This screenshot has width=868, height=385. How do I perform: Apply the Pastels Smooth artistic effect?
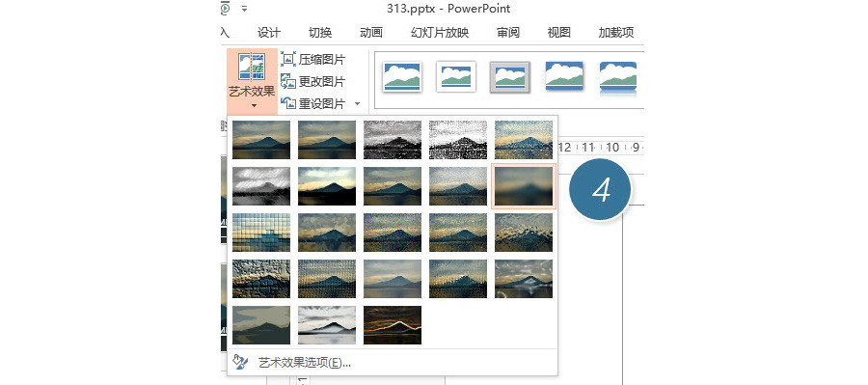pyautogui.click(x=458, y=279)
